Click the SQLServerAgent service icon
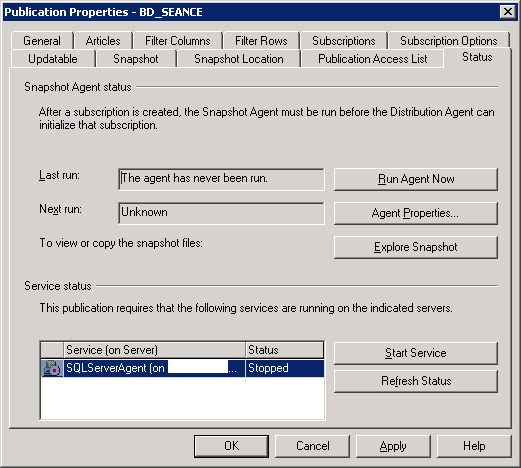 pos(52,368)
